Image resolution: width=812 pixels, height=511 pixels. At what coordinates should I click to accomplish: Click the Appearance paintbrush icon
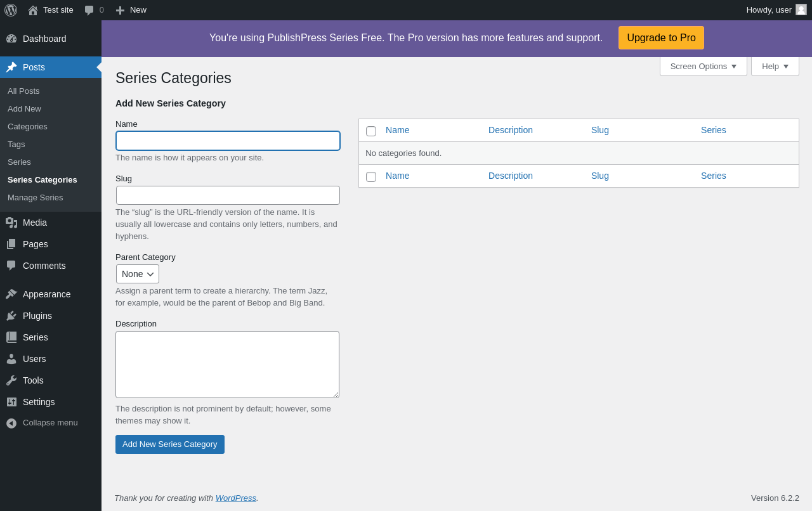point(11,294)
